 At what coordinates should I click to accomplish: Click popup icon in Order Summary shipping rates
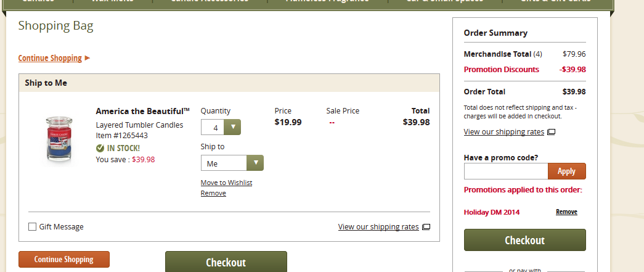(x=551, y=132)
